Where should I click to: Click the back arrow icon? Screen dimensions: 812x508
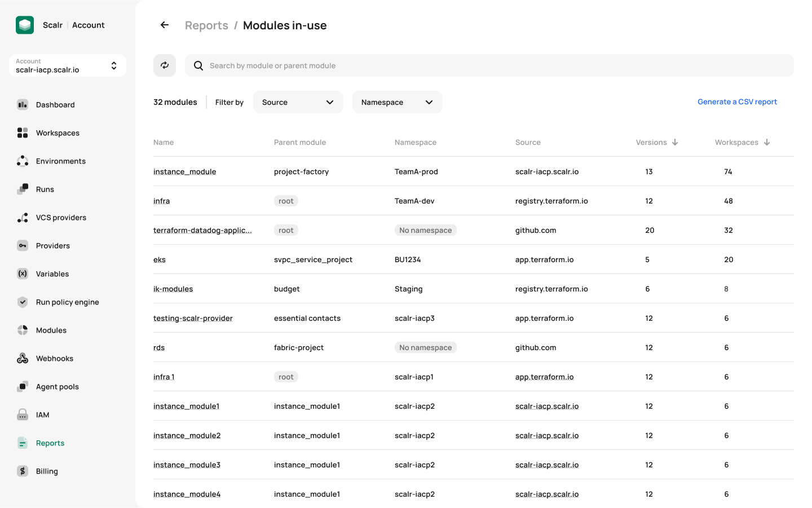tap(165, 25)
